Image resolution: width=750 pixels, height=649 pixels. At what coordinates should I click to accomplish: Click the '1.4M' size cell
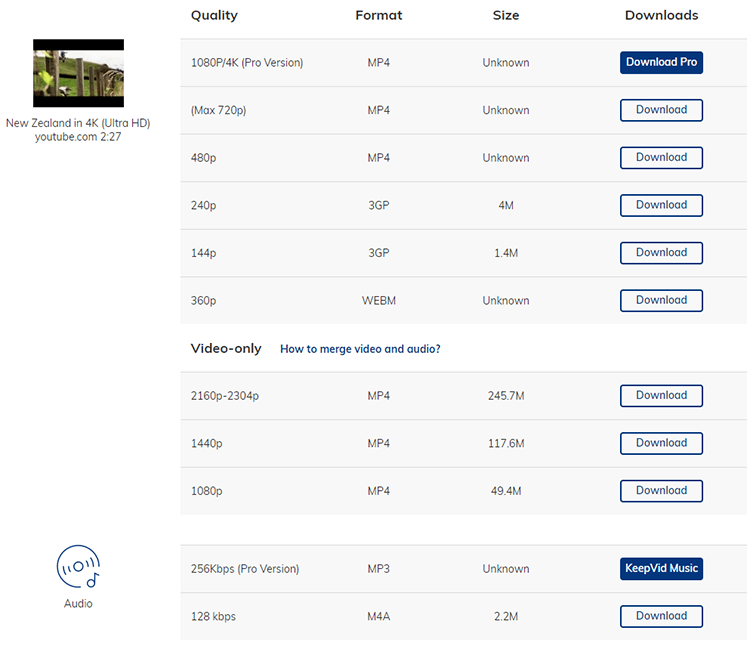pyautogui.click(x=506, y=253)
